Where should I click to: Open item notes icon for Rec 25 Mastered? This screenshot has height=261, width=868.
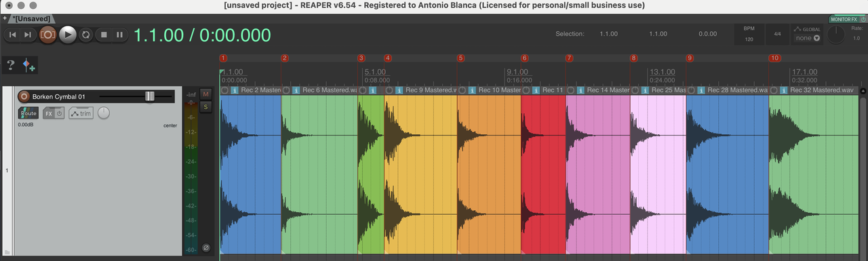[x=645, y=90]
